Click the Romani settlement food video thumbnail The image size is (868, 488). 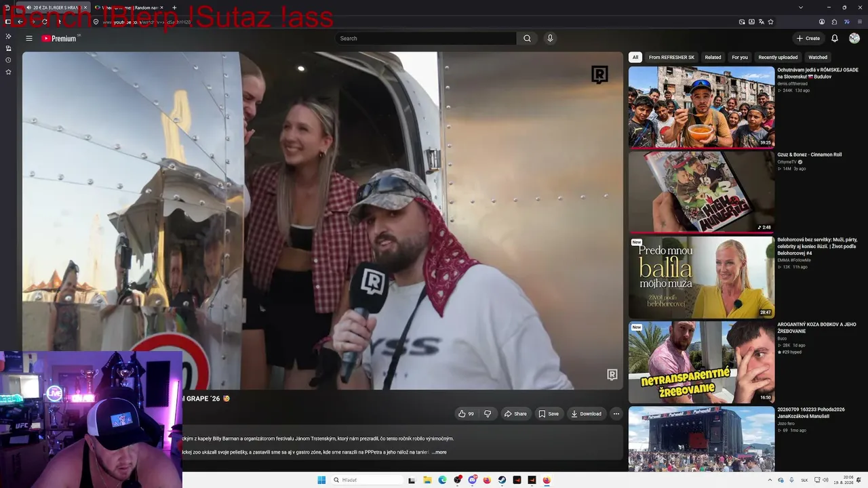pyautogui.click(x=701, y=107)
